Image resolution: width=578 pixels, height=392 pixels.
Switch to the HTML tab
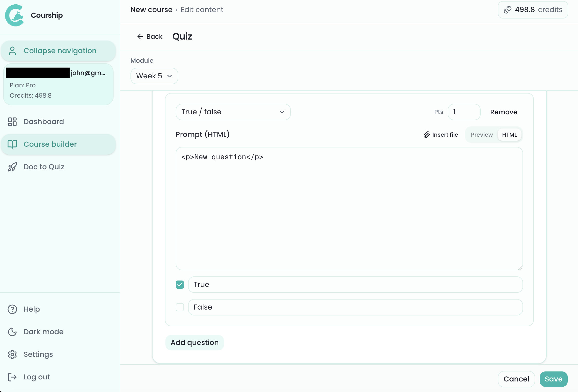click(x=509, y=135)
